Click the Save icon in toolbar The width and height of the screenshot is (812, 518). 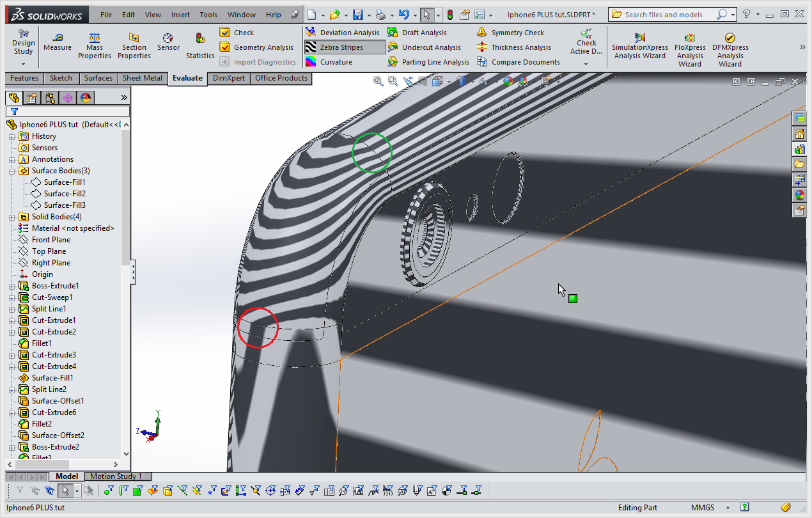point(358,15)
